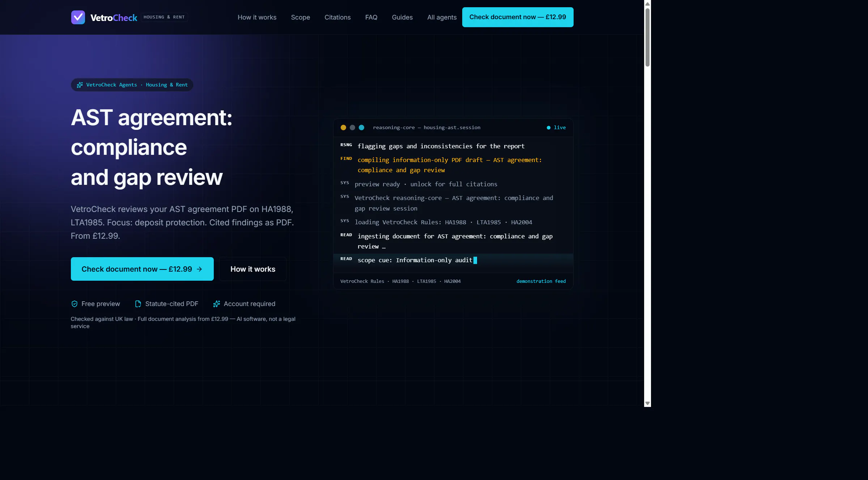
Task: Click the hero Check document now — £12.99 button
Action: click(x=142, y=269)
